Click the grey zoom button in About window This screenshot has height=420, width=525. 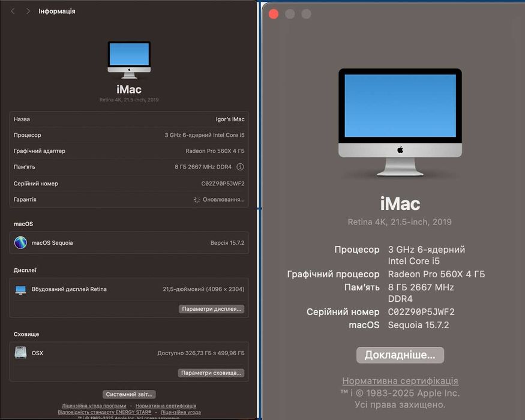click(307, 14)
